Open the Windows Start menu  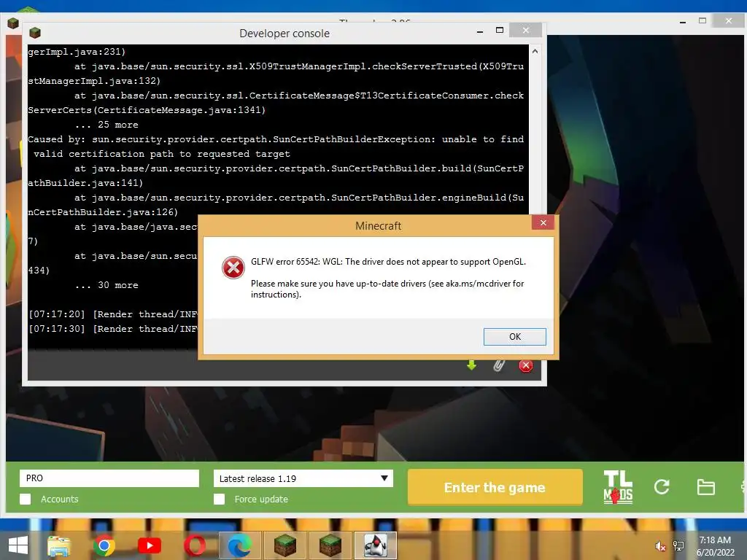(x=18, y=545)
